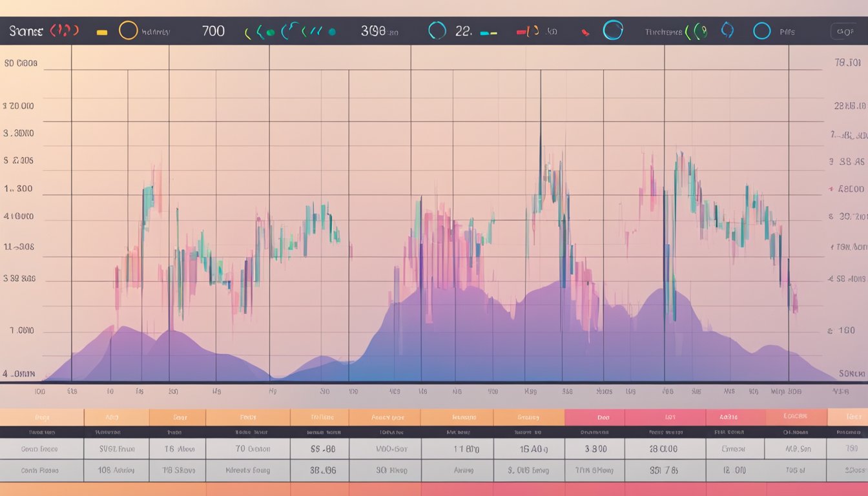
Task: Select the orange circle indicator icon
Action: tap(127, 30)
